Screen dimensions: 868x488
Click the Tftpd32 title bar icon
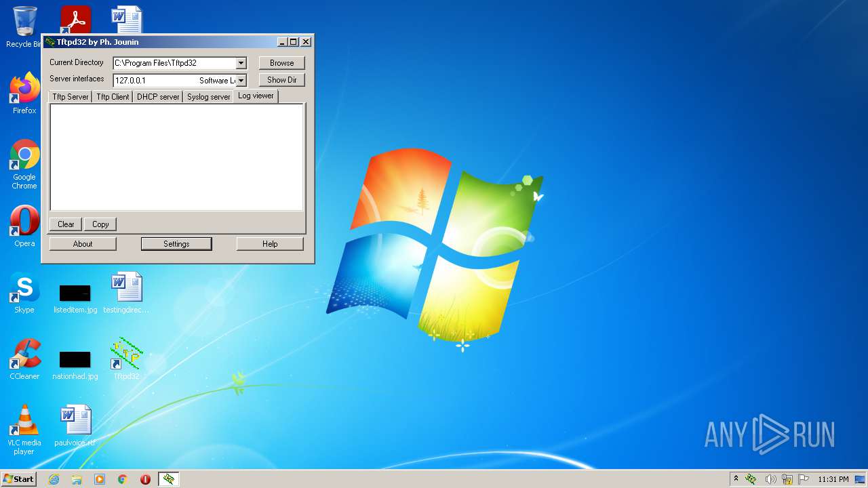(x=50, y=42)
